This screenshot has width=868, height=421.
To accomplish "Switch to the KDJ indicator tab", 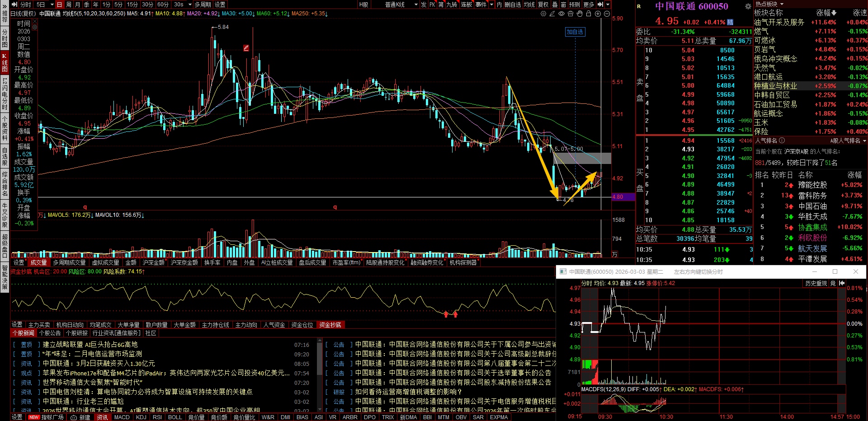I will pyautogui.click(x=141, y=417).
